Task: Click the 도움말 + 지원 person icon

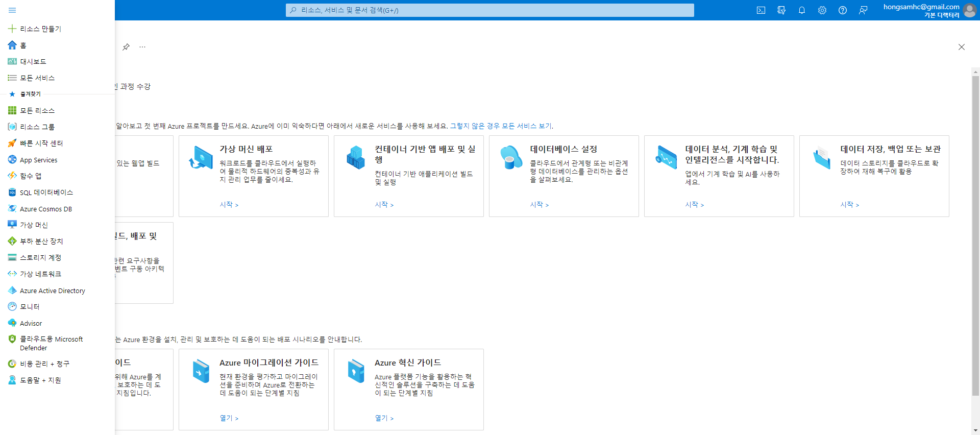Action: [x=12, y=380]
